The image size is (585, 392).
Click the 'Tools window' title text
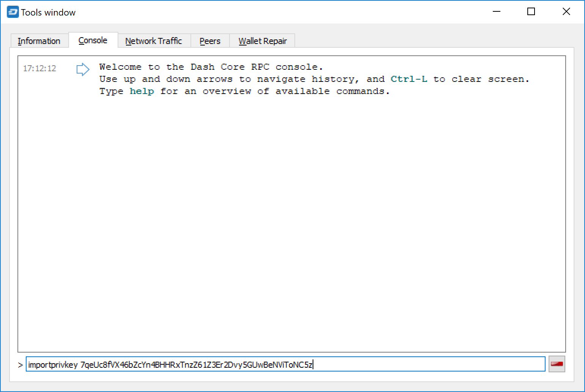(x=48, y=13)
